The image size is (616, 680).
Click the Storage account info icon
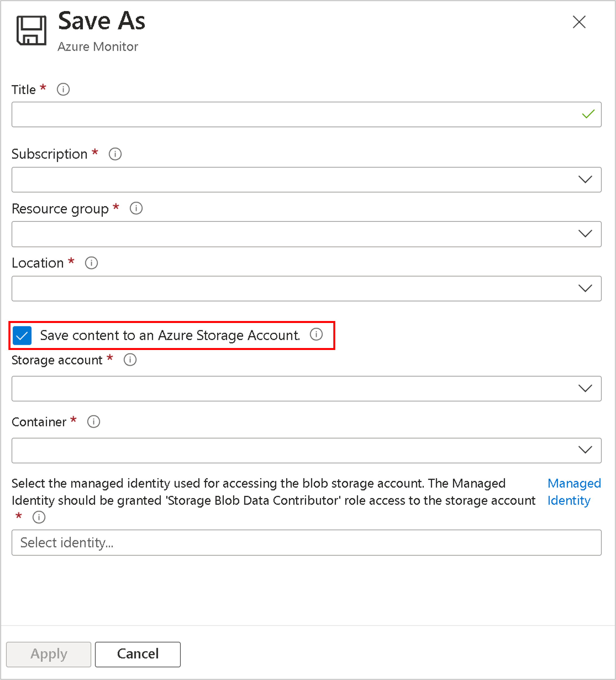pyautogui.click(x=130, y=360)
